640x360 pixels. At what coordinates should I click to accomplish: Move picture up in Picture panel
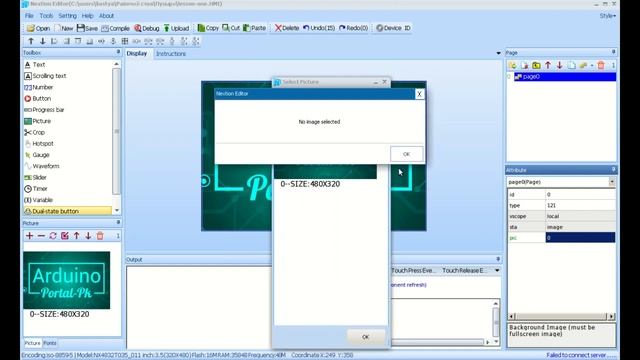(x=76, y=236)
